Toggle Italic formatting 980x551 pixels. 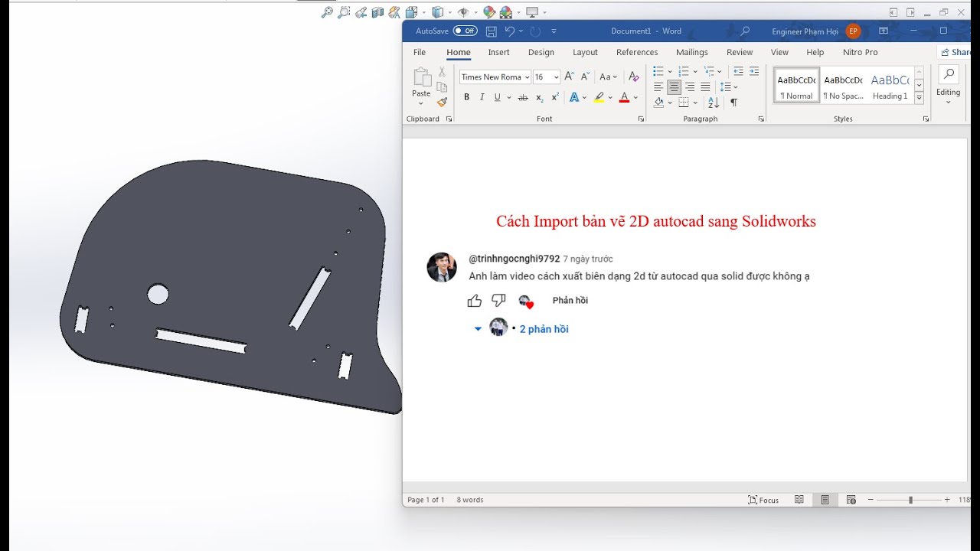(x=482, y=97)
